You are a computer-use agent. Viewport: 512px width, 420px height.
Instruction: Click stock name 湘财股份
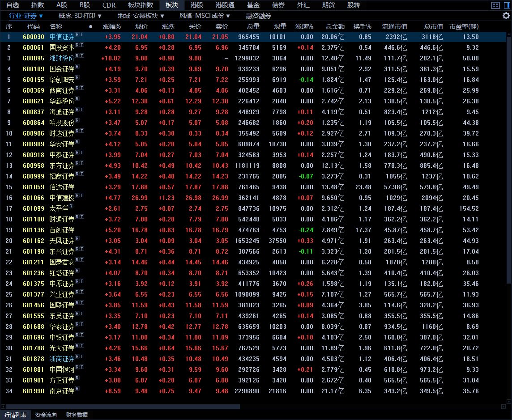pyautogui.click(x=62, y=59)
